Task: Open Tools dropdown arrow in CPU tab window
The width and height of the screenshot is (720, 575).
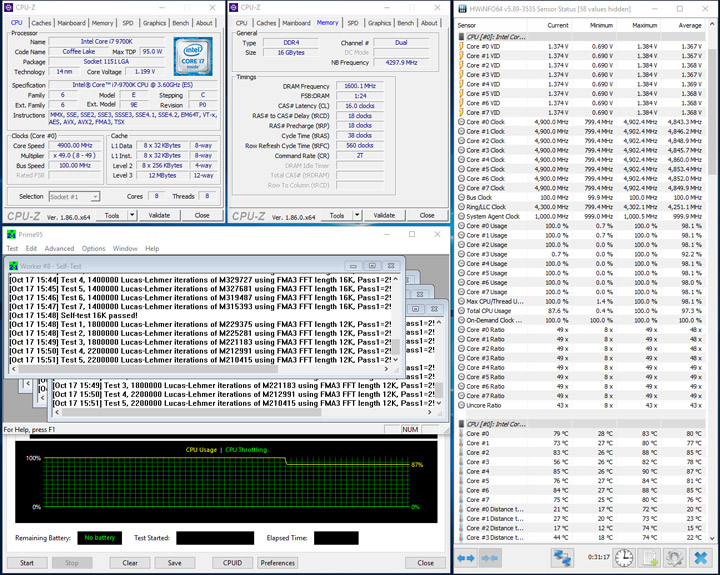Action: pos(132,215)
